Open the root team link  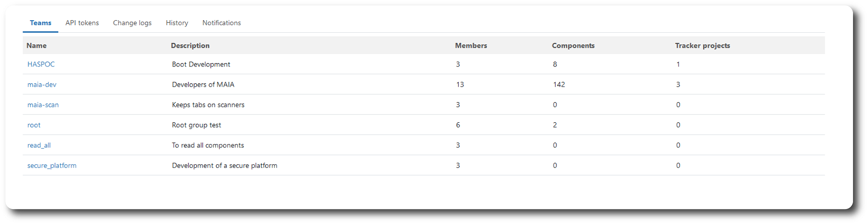click(x=34, y=125)
